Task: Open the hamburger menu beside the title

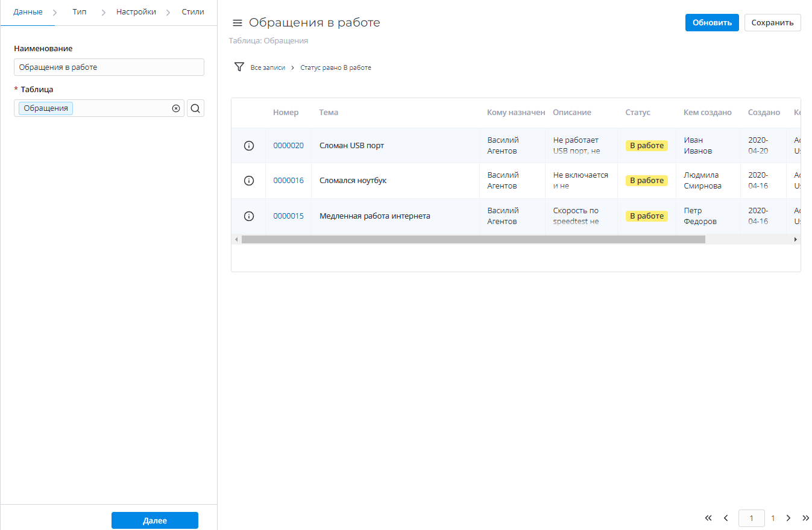Action: click(238, 23)
